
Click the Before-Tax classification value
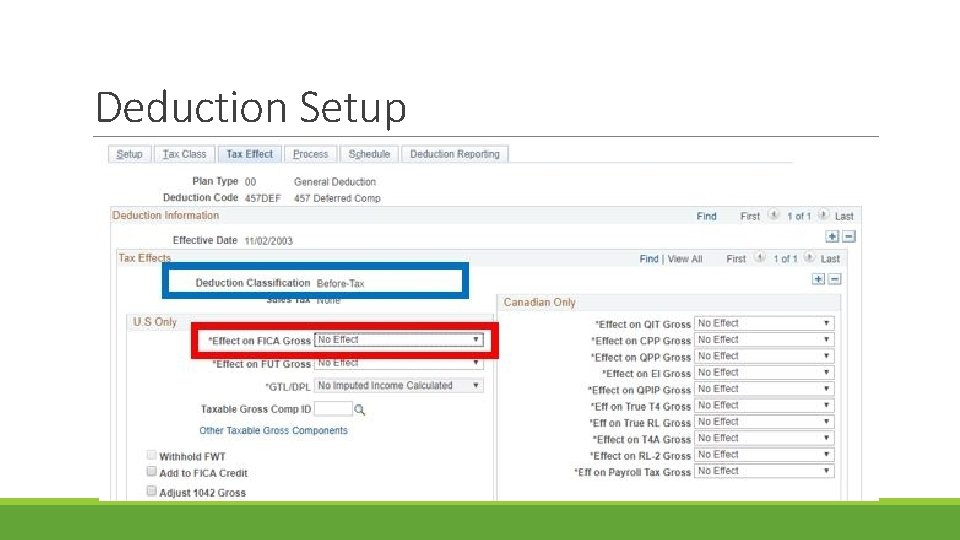tap(340, 283)
